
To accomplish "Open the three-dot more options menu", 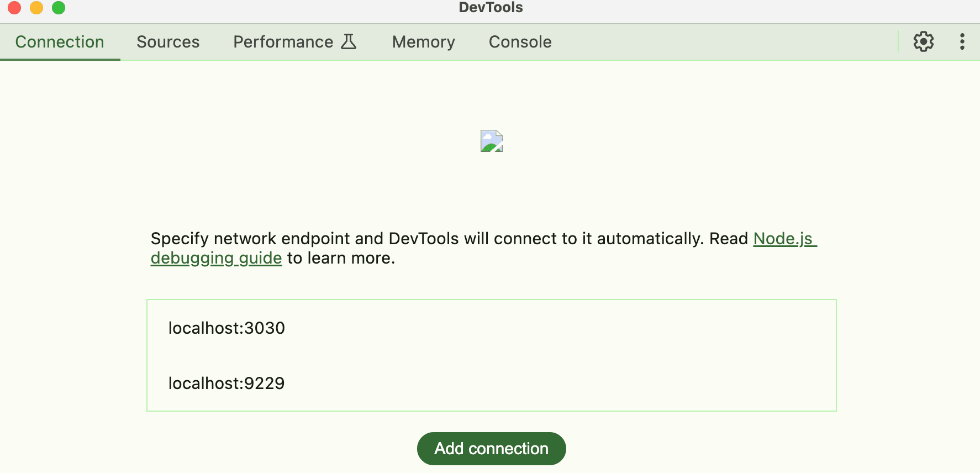I will 962,42.
